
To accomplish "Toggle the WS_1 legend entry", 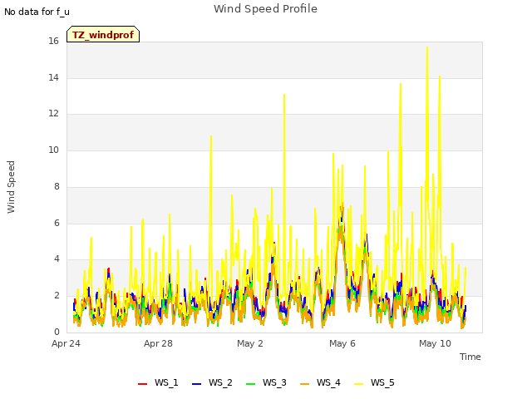I will coord(158,382).
